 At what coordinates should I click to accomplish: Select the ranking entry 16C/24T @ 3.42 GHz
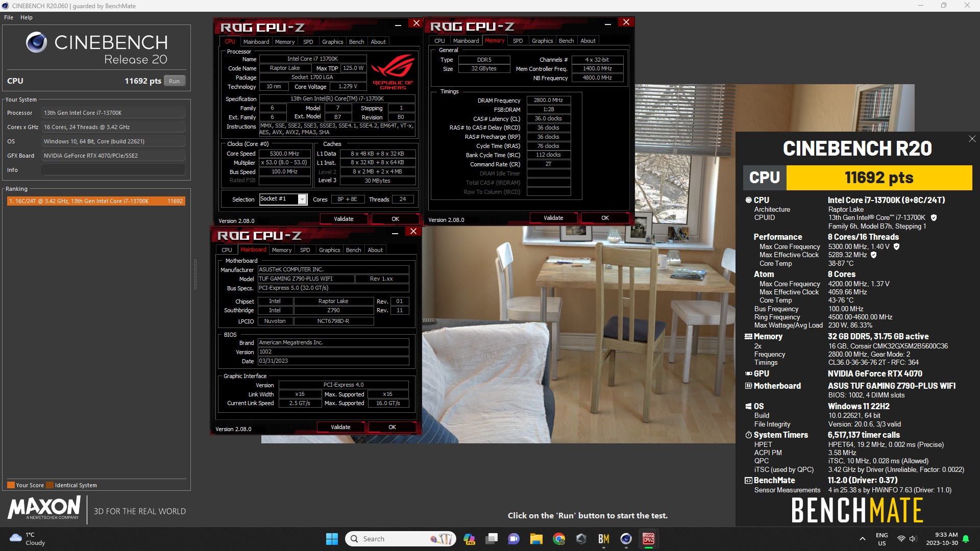pyautogui.click(x=96, y=201)
